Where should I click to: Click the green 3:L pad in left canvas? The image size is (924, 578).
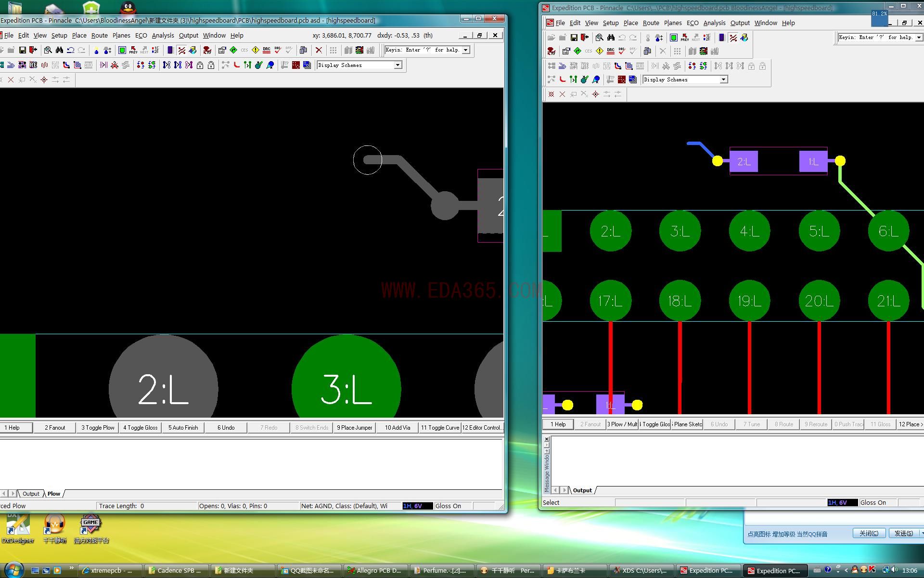tap(346, 385)
